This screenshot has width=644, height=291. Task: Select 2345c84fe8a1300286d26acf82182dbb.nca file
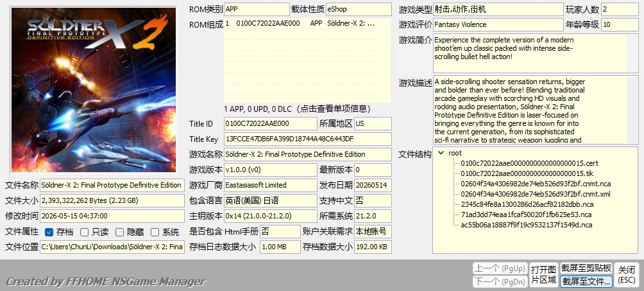pyautogui.click(x=527, y=204)
